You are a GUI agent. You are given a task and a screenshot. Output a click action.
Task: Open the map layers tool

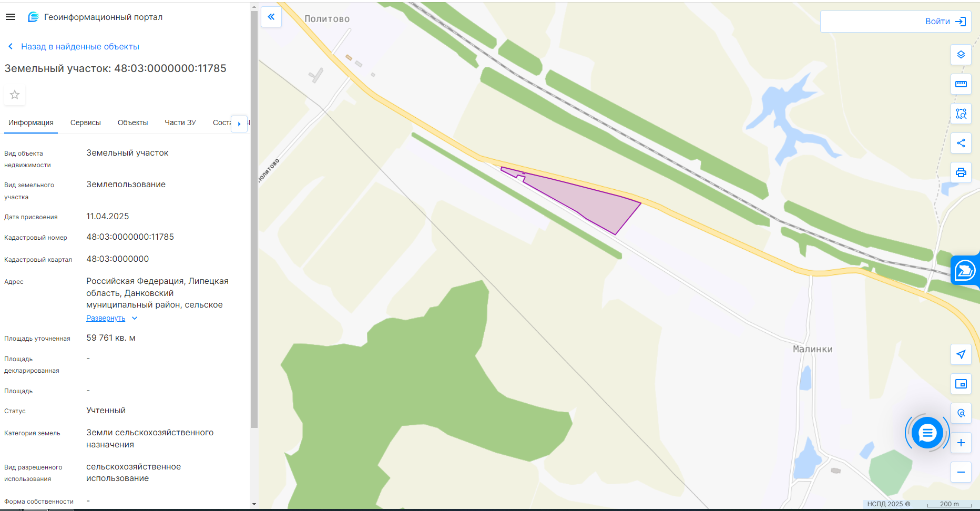click(x=961, y=55)
